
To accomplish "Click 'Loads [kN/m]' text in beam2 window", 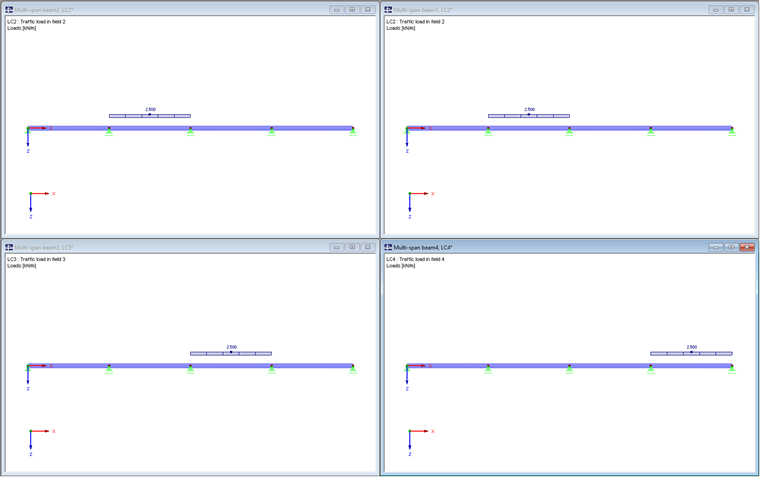I will click(22, 28).
